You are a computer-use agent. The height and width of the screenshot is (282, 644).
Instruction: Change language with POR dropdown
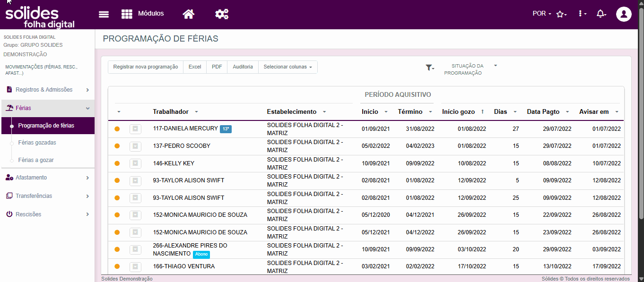(542, 14)
